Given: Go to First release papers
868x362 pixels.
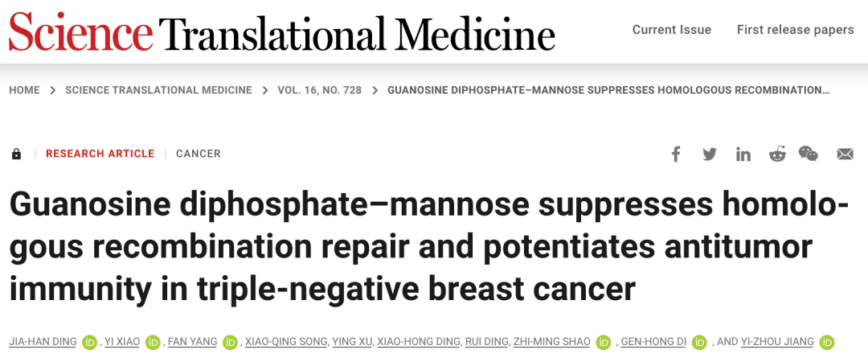Looking at the screenshot, I should (x=795, y=30).
